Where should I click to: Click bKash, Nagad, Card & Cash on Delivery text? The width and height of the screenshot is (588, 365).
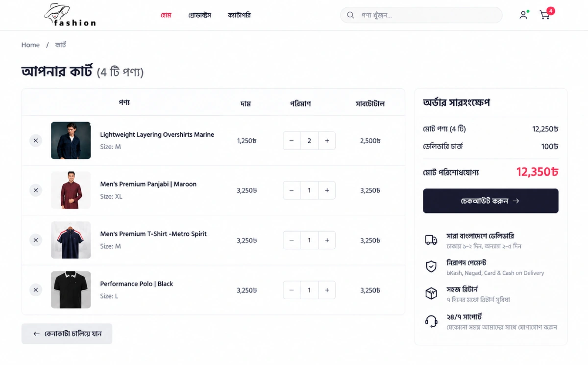(495, 273)
